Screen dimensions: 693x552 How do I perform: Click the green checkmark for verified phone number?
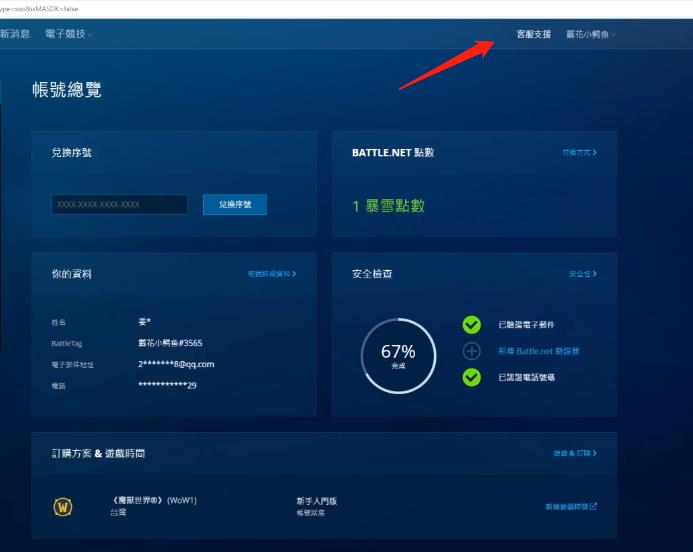pyautogui.click(x=472, y=377)
